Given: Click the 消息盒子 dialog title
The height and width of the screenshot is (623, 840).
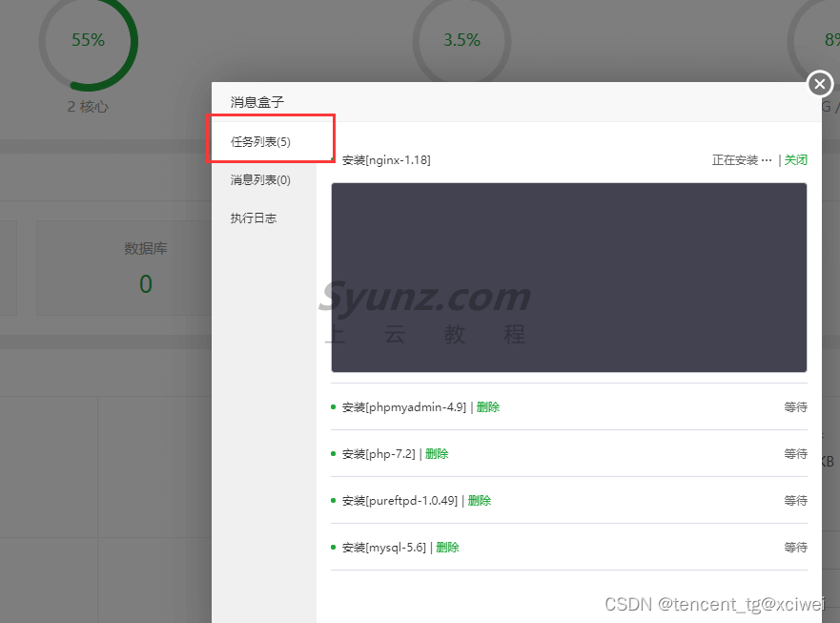Looking at the screenshot, I should [257, 102].
